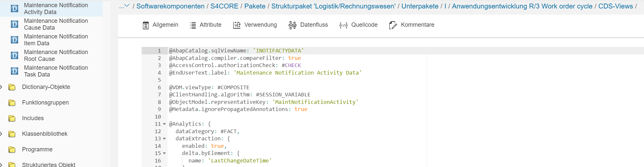The width and height of the screenshot is (644, 167).
Task: Select Maintenance Notification Root Cause item
Action: [56, 55]
